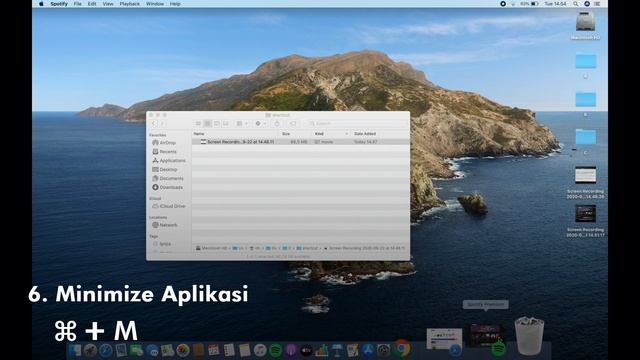Switch Finder to icon view
640x360 pixels.
(198, 123)
